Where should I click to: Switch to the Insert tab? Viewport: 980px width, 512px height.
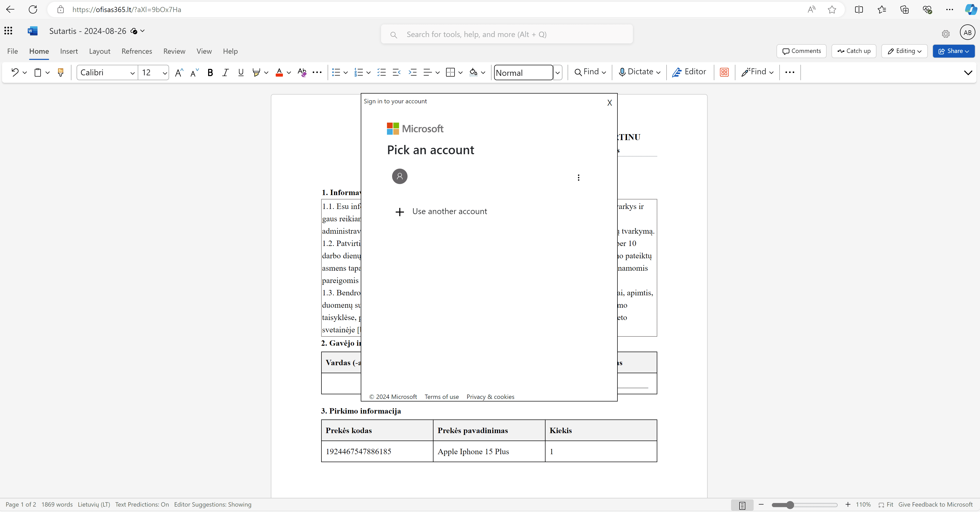pyautogui.click(x=69, y=51)
